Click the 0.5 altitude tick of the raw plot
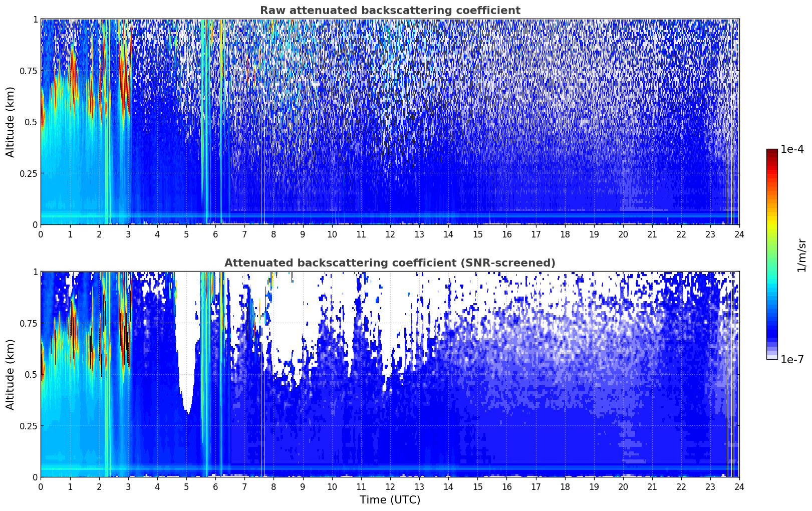The height and width of the screenshot is (511, 812). 31,122
